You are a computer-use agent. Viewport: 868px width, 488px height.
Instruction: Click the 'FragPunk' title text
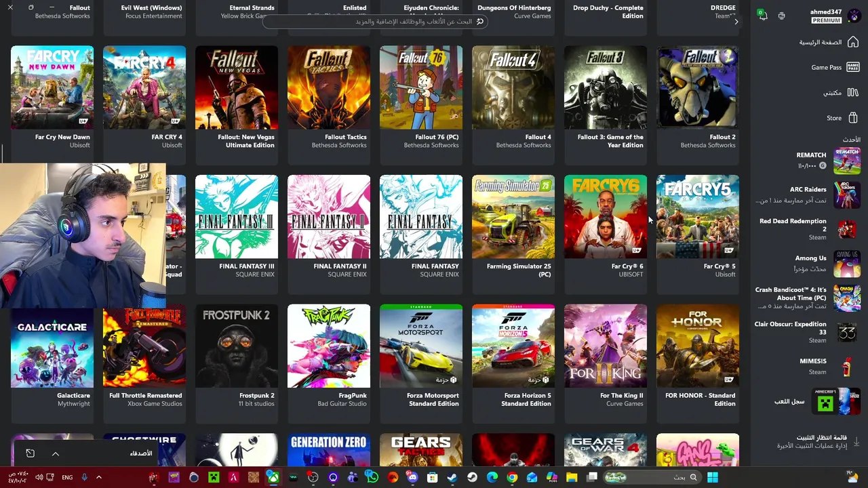[x=353, y=396]
